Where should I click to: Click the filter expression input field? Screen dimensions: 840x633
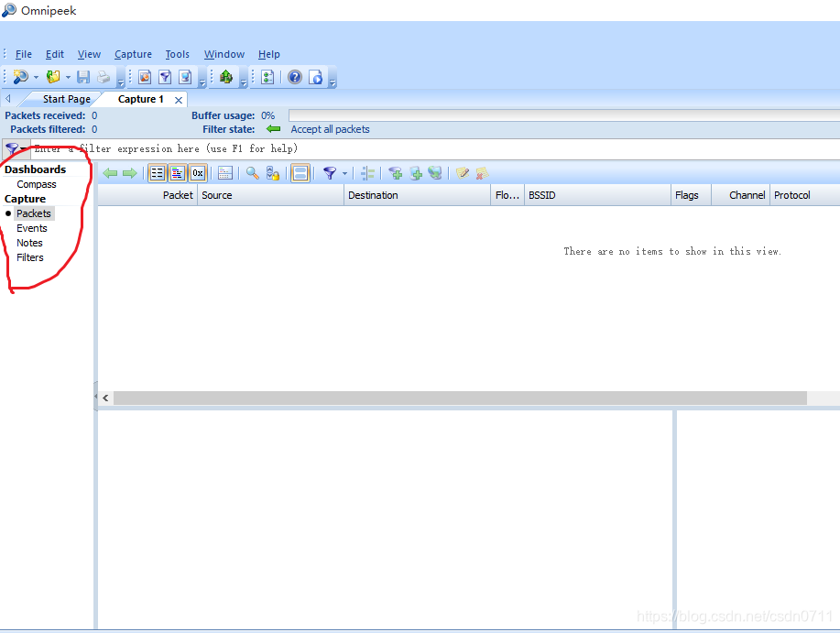click(x=435, y=149)
